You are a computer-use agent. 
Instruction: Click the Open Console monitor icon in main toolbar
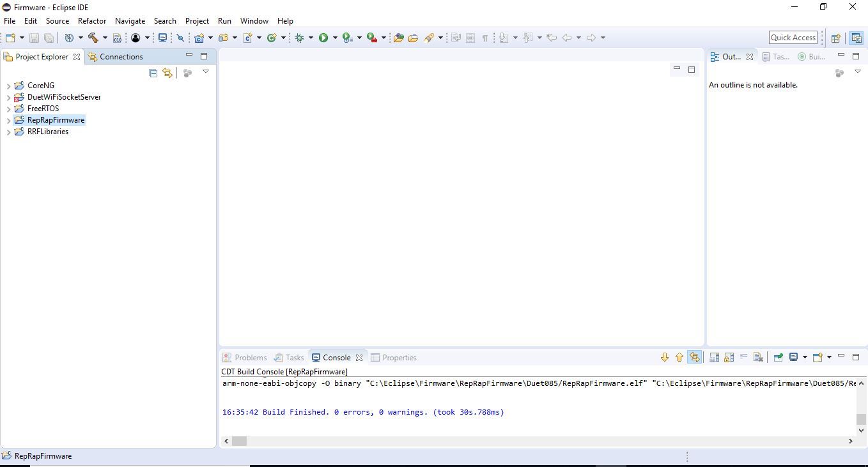point(162,38)
